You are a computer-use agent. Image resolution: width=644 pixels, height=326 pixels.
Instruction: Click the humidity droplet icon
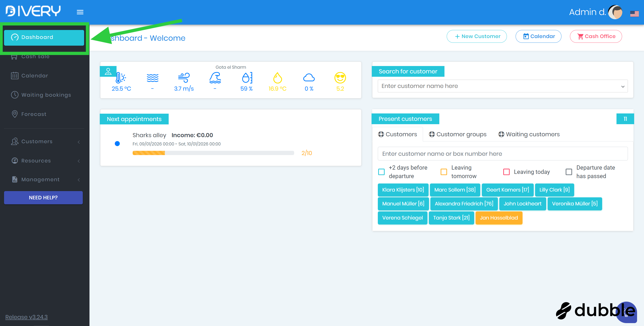(247, 78)
